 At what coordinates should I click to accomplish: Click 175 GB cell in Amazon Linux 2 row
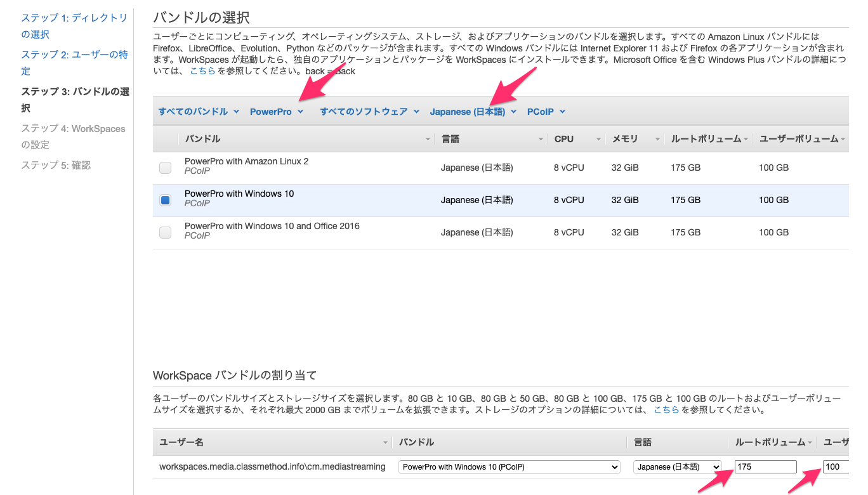click(685, 168)
